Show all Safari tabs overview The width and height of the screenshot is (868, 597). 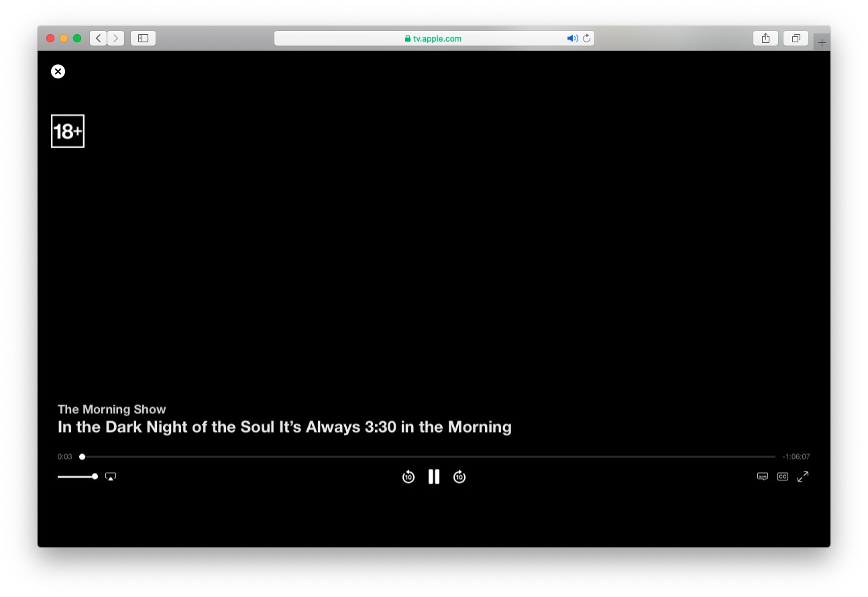[x=796, y=38]
